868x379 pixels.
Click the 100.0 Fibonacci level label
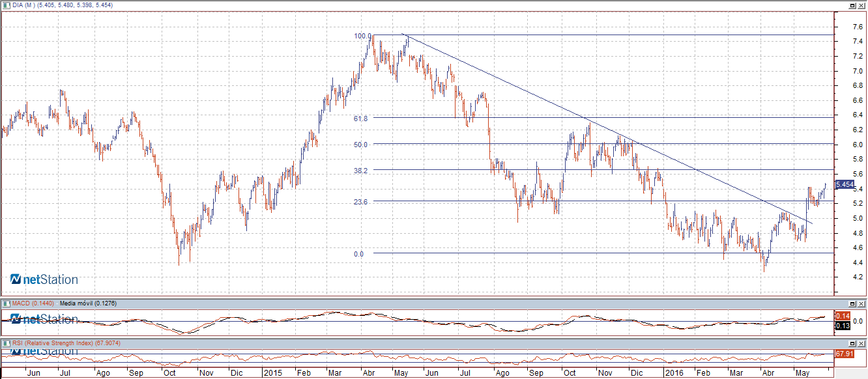pos(362,36)
